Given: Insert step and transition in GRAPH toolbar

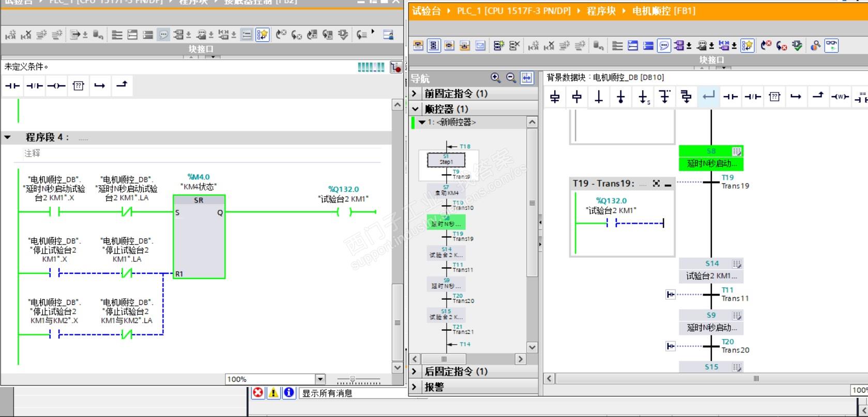Looking at the screenshot, I should click(555, 97).
